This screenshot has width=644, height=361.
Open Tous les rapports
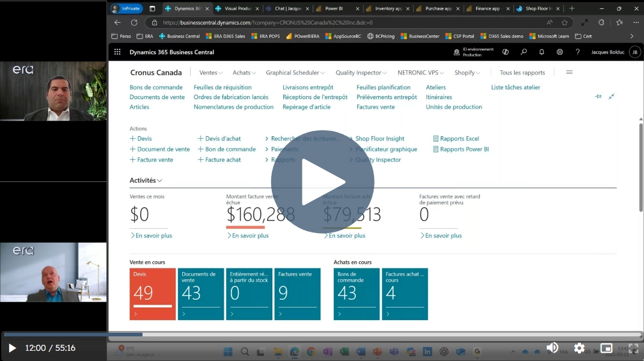(x=522, y=73)
